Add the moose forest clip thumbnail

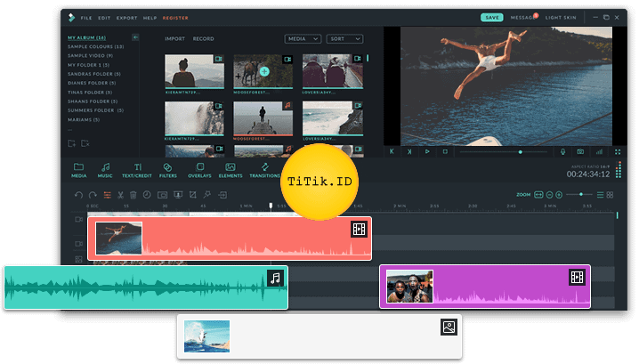tap(263, 71)
